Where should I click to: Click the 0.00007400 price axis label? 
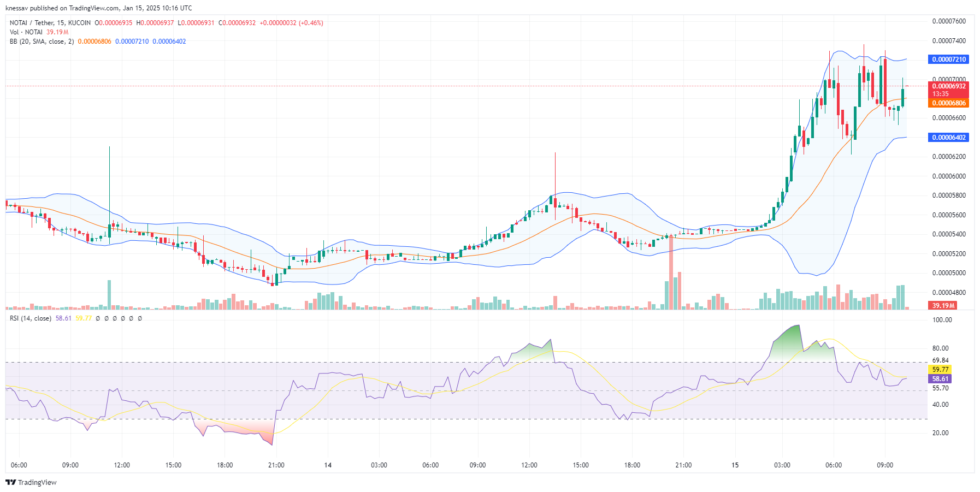(949, 41)
